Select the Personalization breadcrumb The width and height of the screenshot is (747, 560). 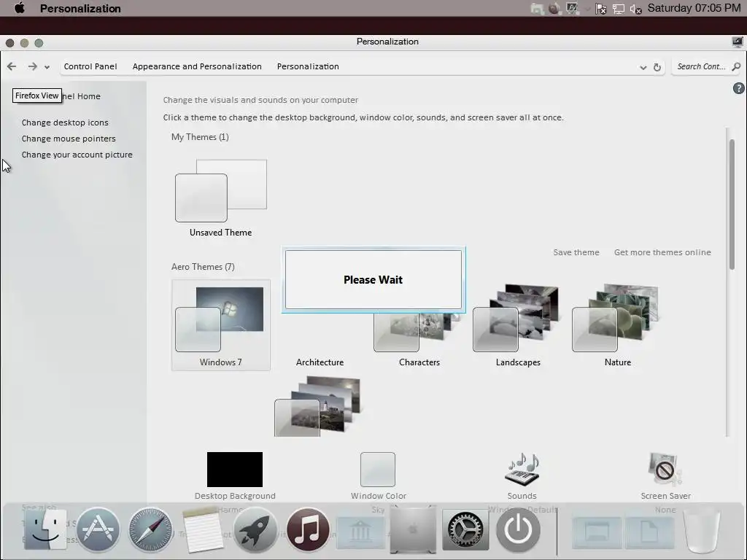coord(309,66)
